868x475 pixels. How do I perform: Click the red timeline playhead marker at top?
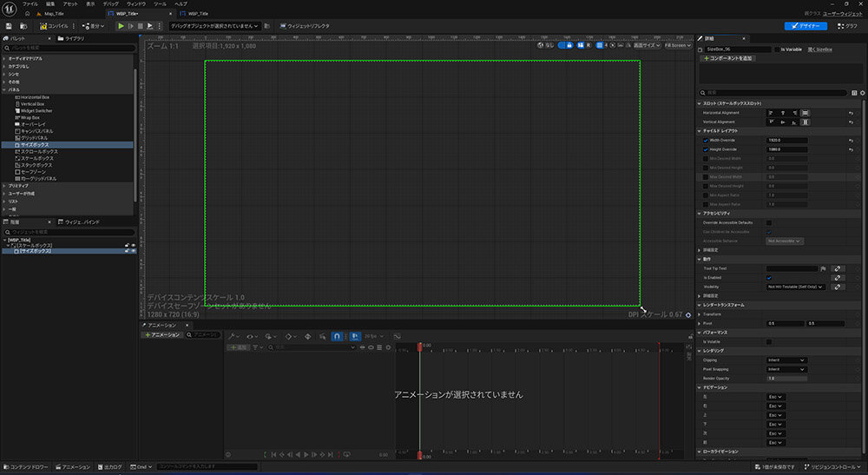[x=420, y=346]
